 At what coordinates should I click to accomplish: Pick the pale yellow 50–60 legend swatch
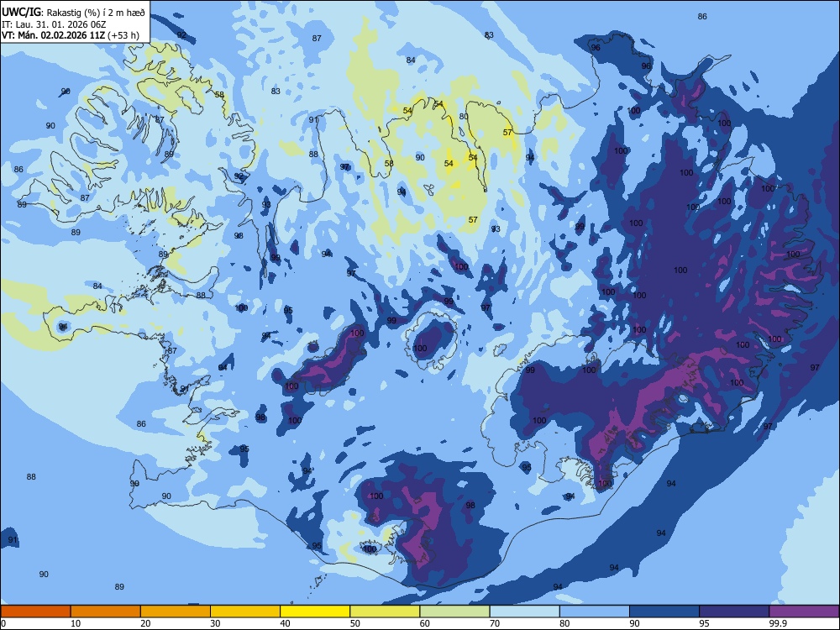(x=385, y=612)
